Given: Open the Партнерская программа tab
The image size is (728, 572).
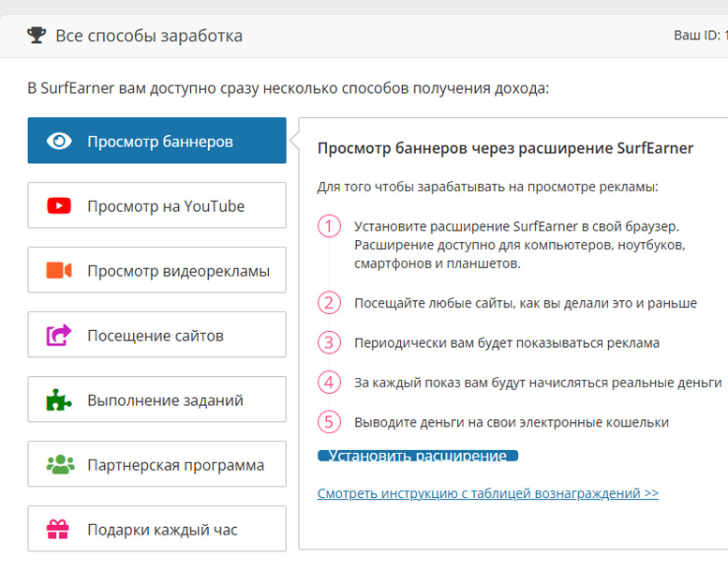Looking at the screenshot, I should click(156, 464).
